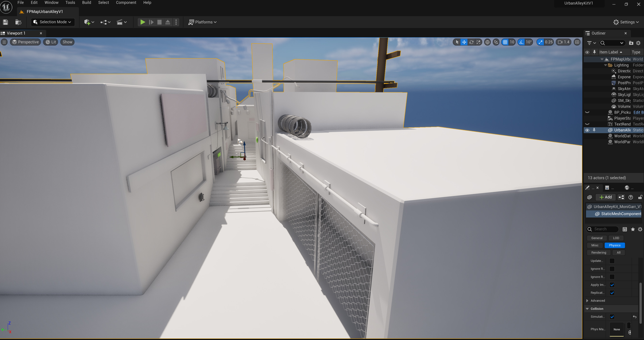Open the quick add content dropdown
644x340 pixels.
click(x=89, y=22)
